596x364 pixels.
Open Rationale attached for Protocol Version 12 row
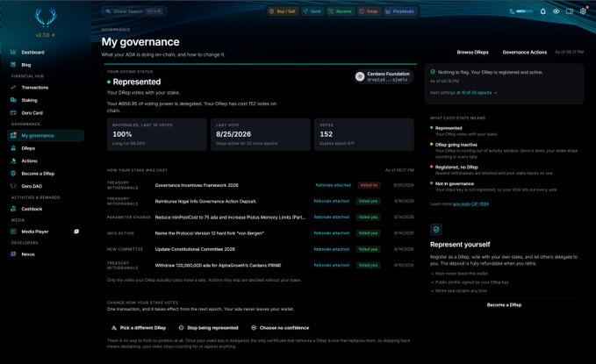332,233
